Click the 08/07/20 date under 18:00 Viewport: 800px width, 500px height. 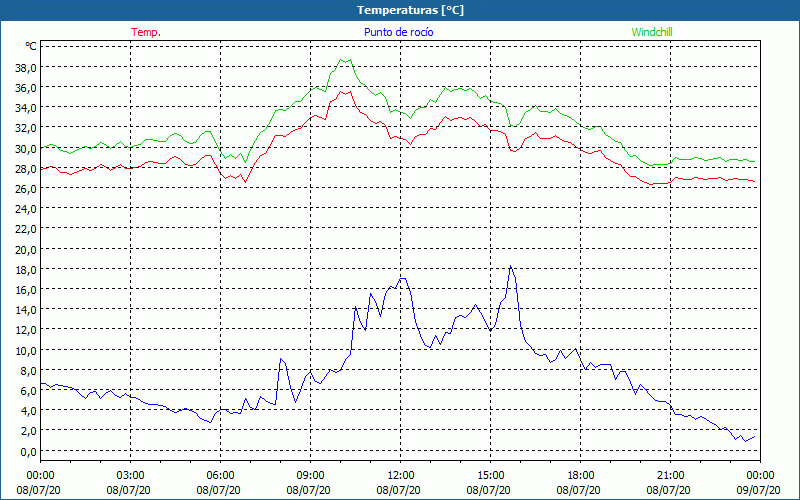(579, 490)
